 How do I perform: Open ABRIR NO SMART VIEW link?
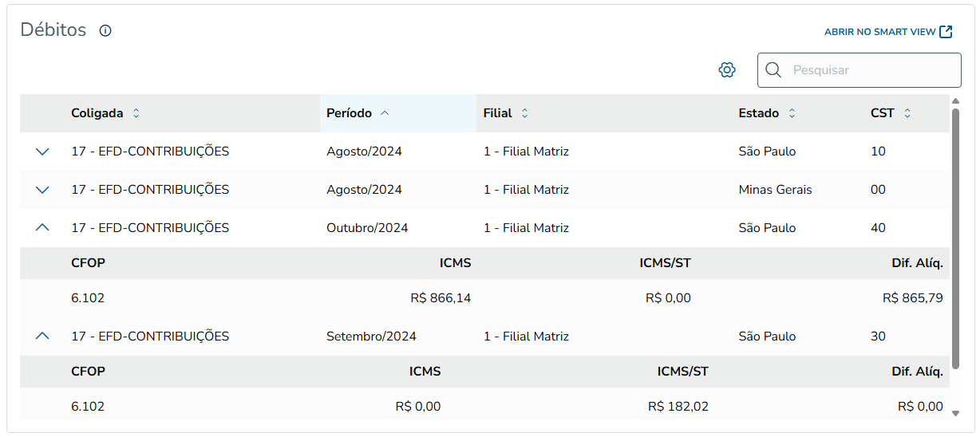879,32
